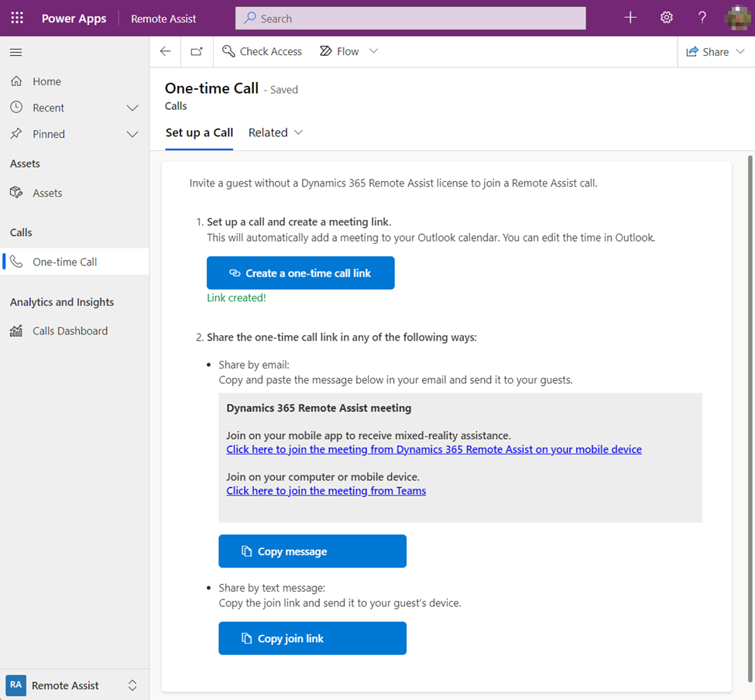Go back with the left arrow
The width and height of the screenshot is (755, 700).
165,52
